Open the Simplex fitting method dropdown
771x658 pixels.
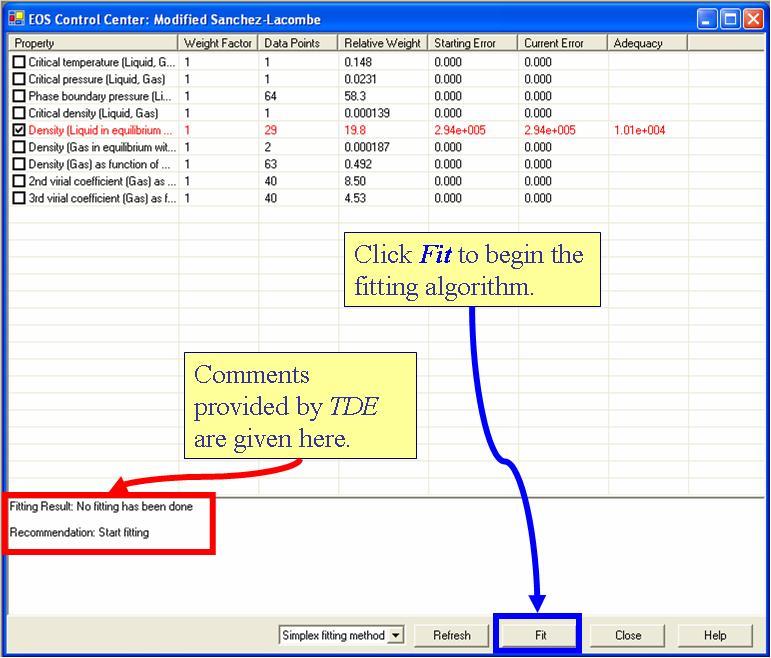(395, 635)
